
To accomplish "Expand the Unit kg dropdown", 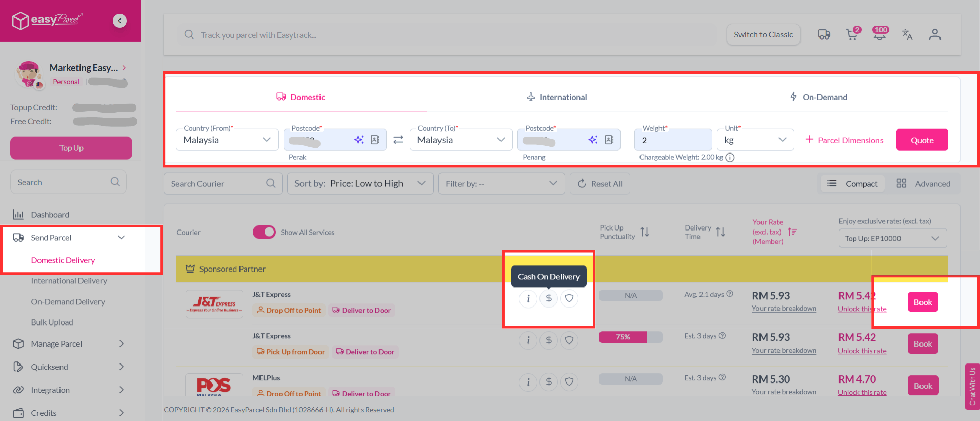I will 755,140.
